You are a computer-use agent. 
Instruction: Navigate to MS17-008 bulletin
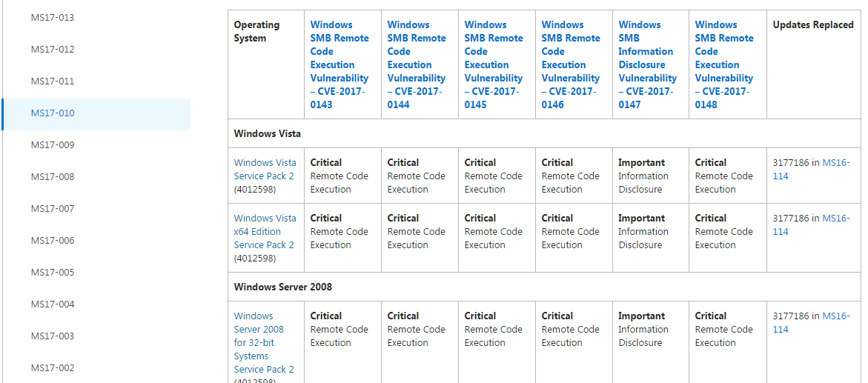point(53,177)
